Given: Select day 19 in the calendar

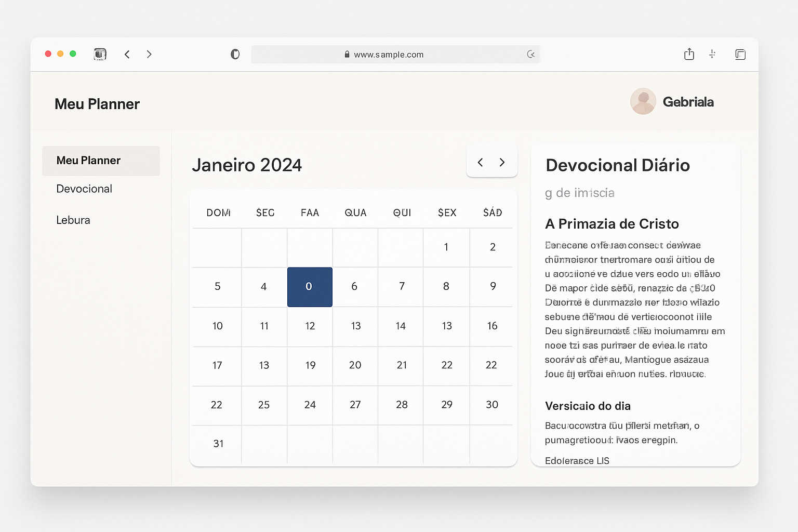Looking at the screenshot, I should click(x=310, y=366).
